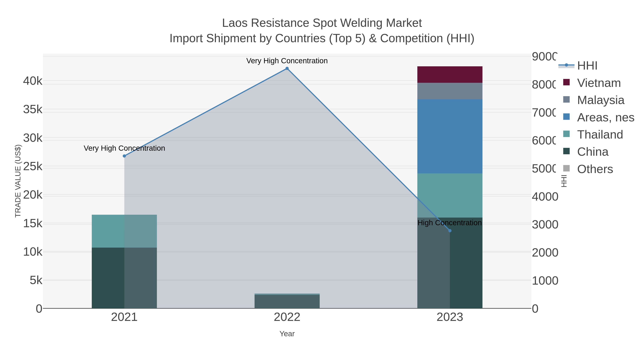Click the 4000 HHI axis tick label
Viewport: 644px width, 362px height.
pos(545,197)
